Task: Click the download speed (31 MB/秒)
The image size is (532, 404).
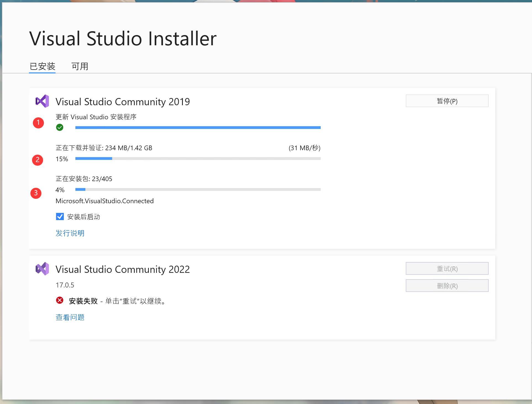Action: (304, 148)
